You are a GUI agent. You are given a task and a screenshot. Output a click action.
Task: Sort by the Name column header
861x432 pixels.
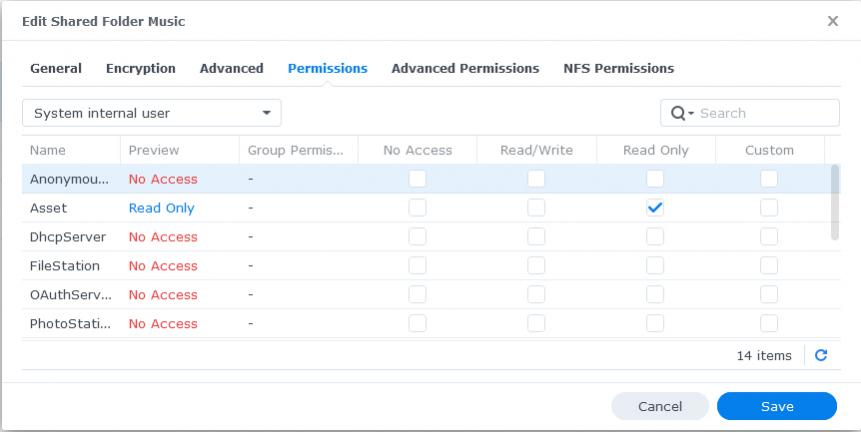click(48, 150)
